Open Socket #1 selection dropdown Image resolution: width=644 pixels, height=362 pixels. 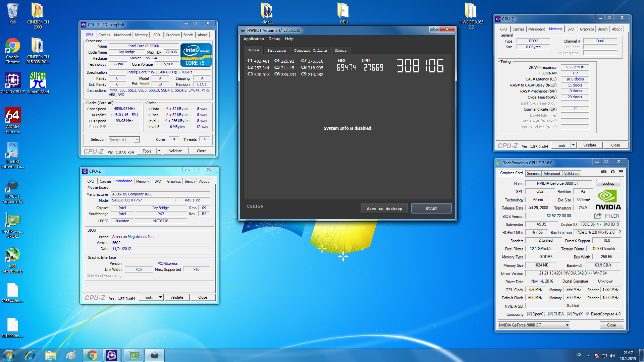tap(124, 139)
